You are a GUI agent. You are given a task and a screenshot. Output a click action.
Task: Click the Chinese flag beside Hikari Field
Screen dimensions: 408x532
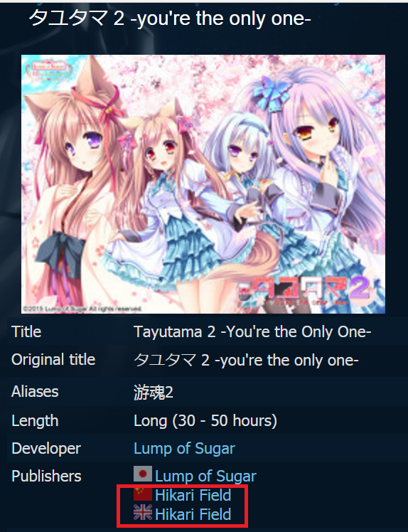point(142,494)
